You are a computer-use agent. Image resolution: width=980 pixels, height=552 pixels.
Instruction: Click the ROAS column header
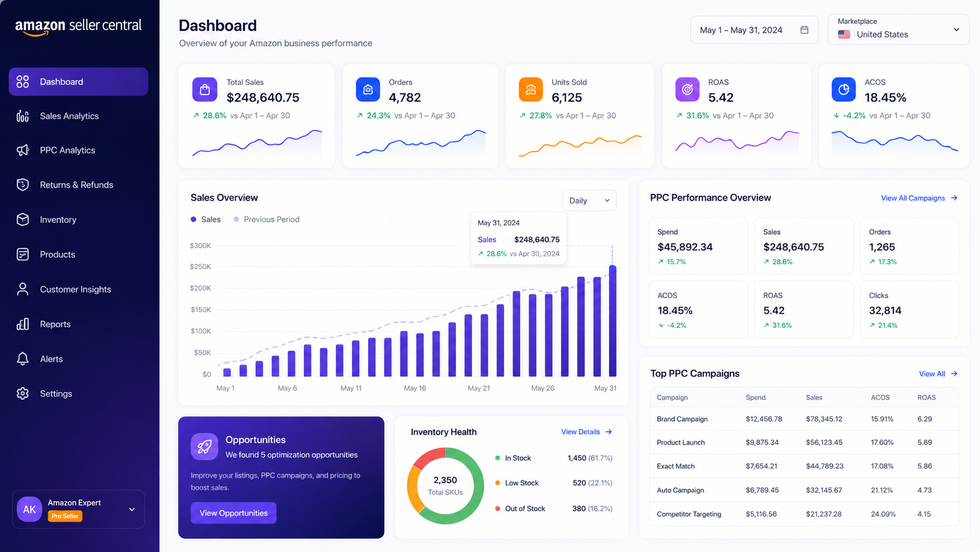tap(927, 398)
